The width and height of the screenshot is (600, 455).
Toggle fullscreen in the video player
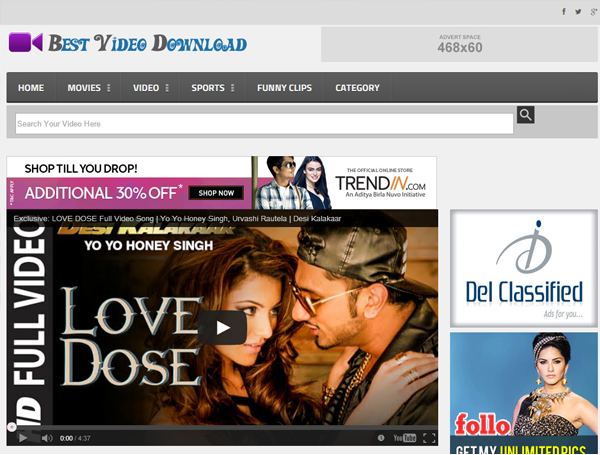point(429,438)
